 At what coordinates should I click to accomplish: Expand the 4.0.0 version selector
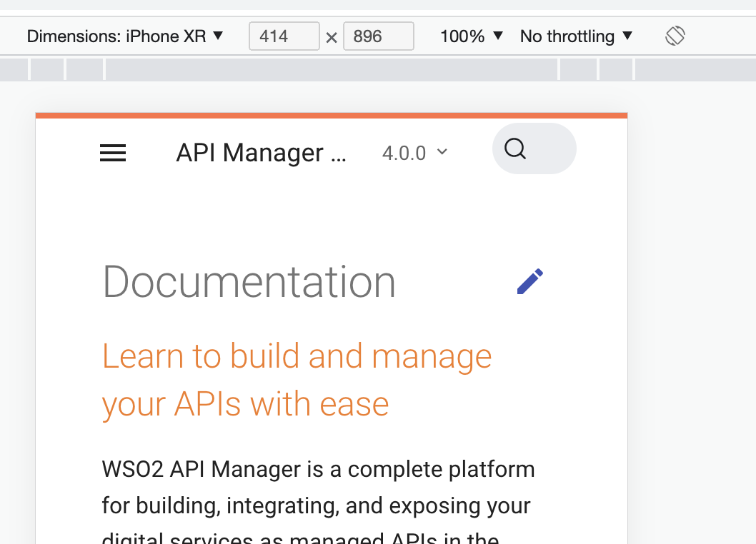coord(414,153)
